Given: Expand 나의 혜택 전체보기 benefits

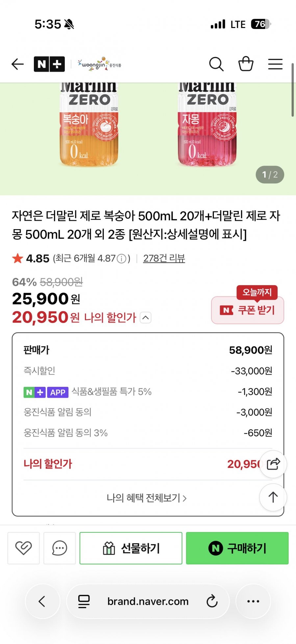Looking at the screenshot, I should (147, 498).
